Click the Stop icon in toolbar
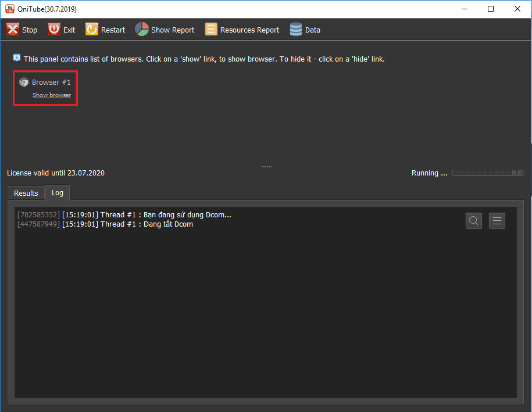The height and width of the screenshot is (412, 532). [13, 30]
